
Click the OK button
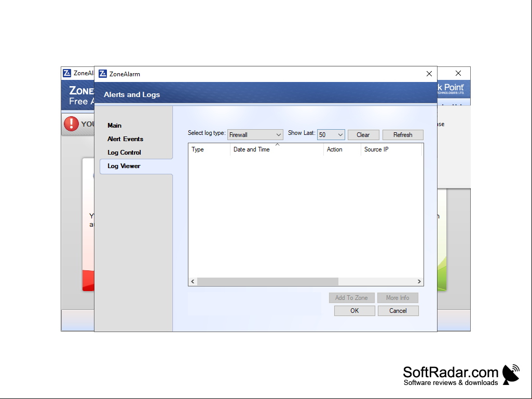354,310
